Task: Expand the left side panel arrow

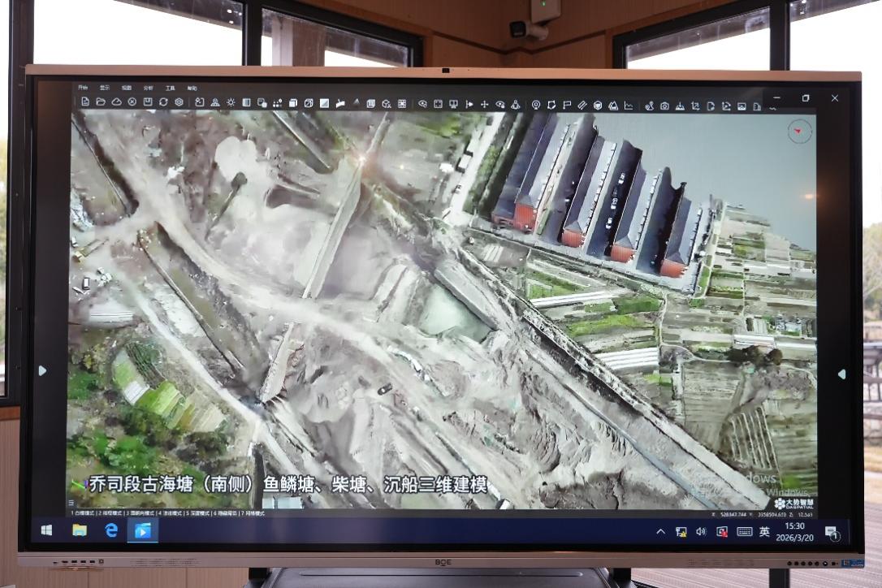Action: pyautogui.click(x=43, y=370)
